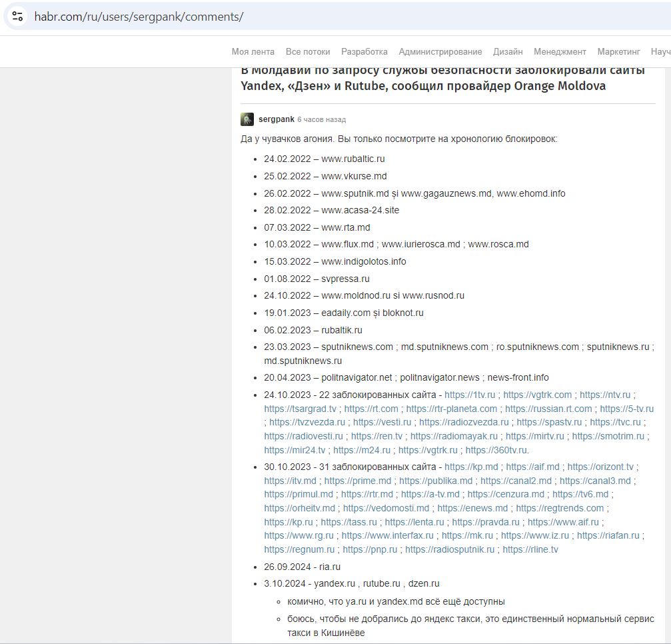This screenshot has width=671, height=644.
Task: Visit the https://tvc.ru link
Action: [615, 422]
